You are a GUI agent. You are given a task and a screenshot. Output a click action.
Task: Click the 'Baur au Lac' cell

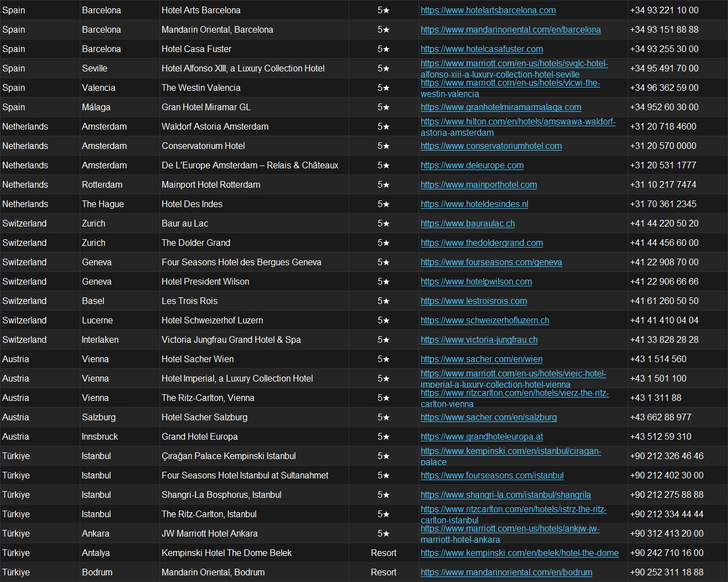point(254,223)
